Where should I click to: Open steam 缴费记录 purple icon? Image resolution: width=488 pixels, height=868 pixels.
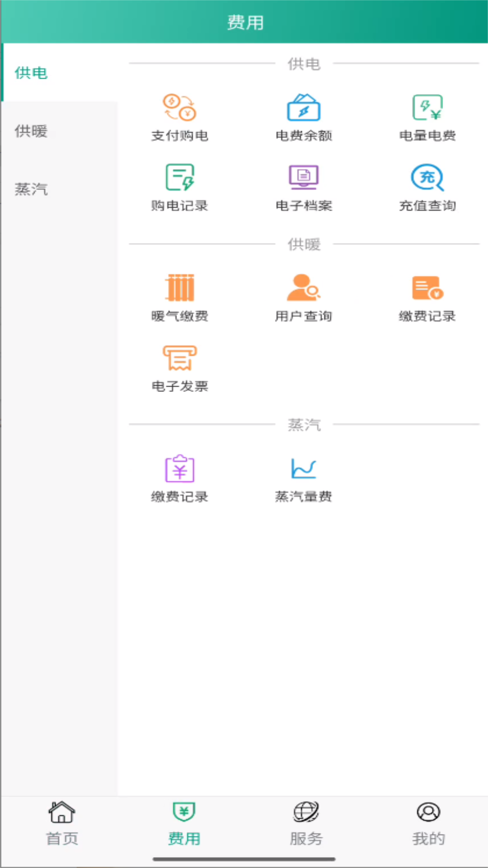pos(179,469)
